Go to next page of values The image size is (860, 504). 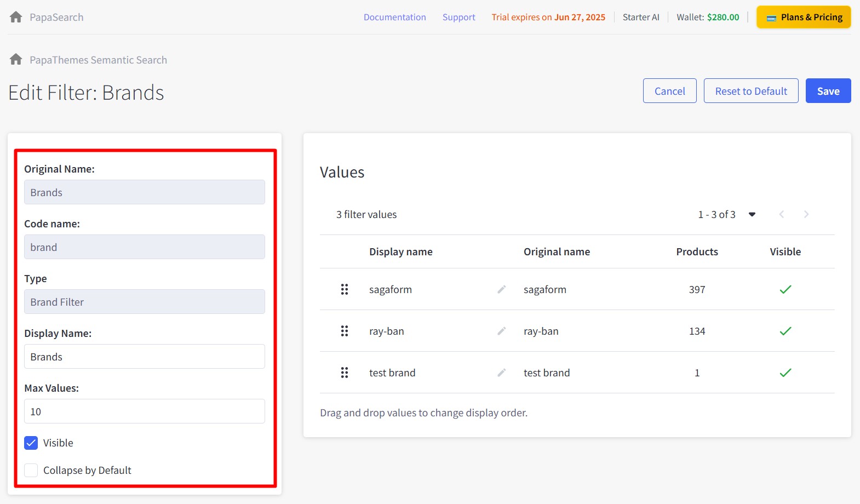click(806, 214)
